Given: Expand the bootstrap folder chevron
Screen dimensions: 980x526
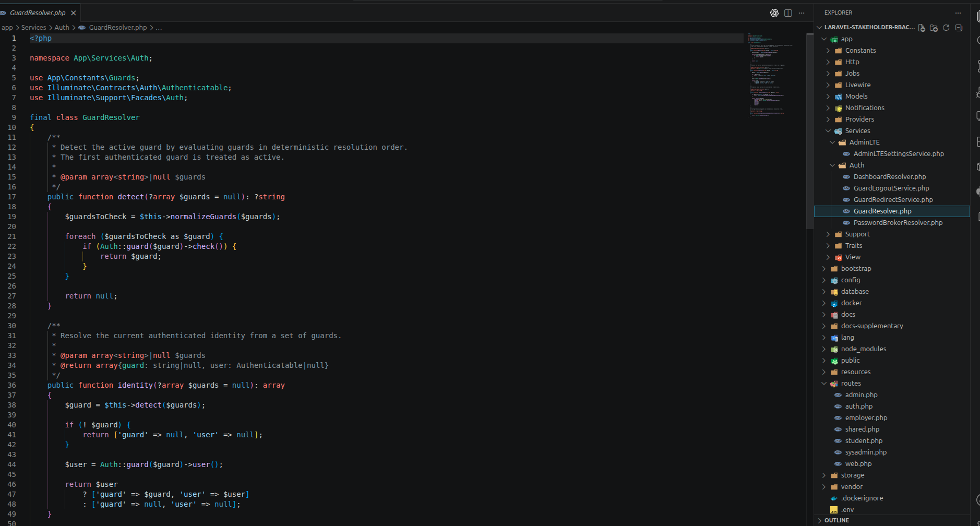Looking at the screenshot, I should click(x=824, y=269).
